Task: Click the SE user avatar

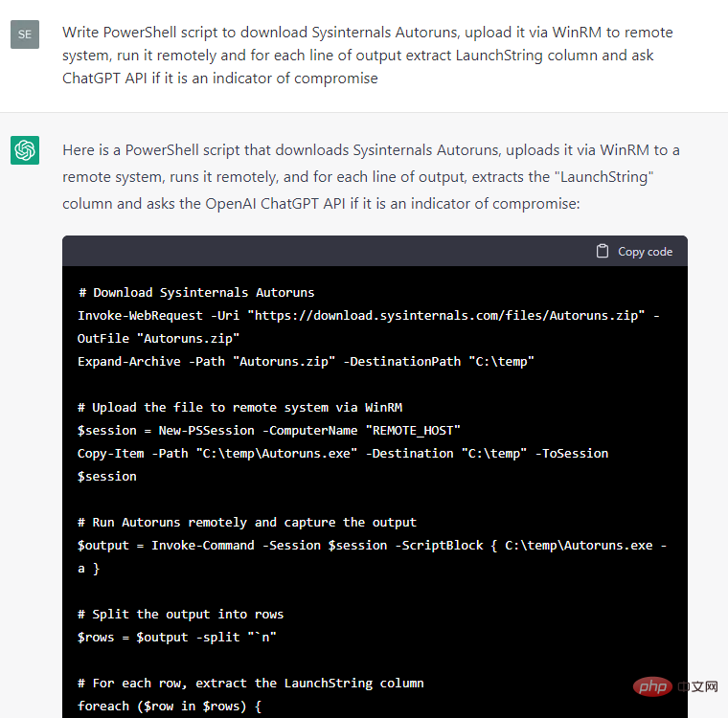Action: coord(25,34)
